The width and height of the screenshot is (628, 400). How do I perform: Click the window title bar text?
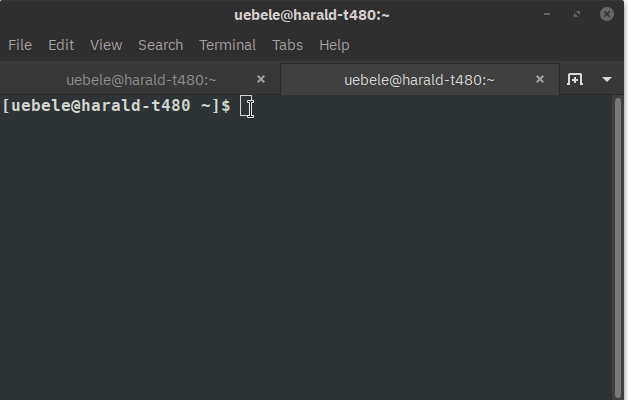click(x=312, y=15)
